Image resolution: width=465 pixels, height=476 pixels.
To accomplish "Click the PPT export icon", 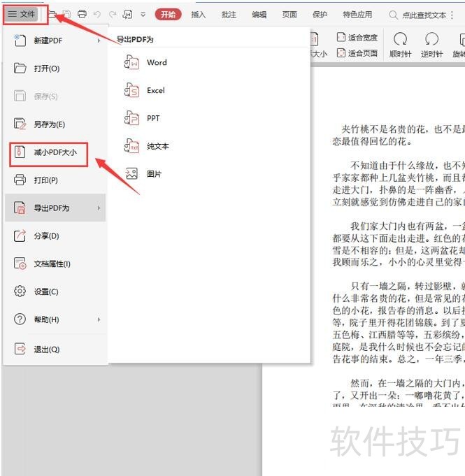I will click(x=131, y=118).
